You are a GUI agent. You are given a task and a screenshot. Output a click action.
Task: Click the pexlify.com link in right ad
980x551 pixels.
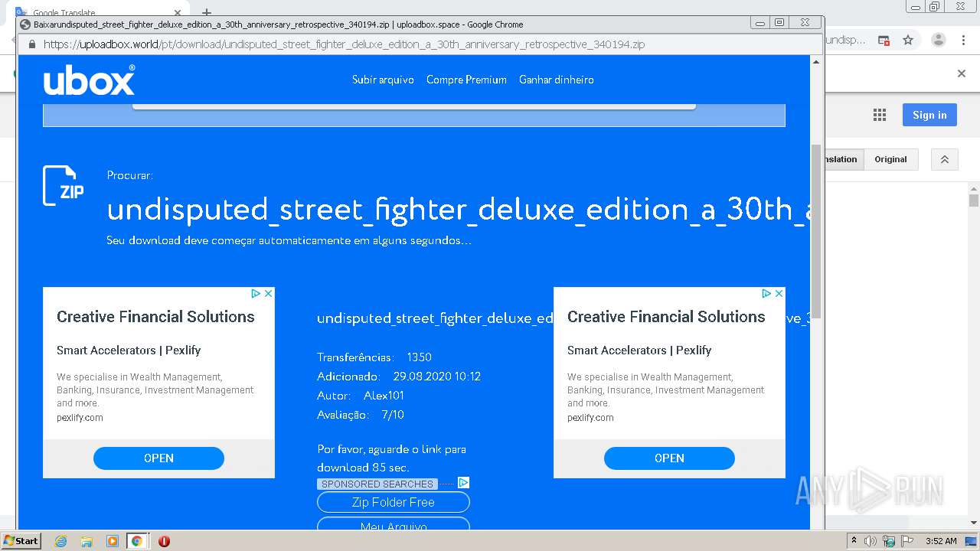point(590,418)
